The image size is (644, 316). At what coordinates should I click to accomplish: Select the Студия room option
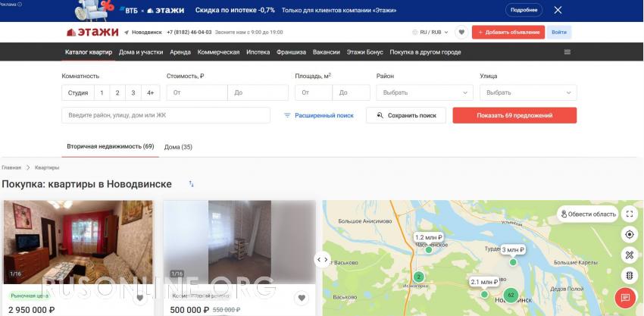click(x=77, y=92)
